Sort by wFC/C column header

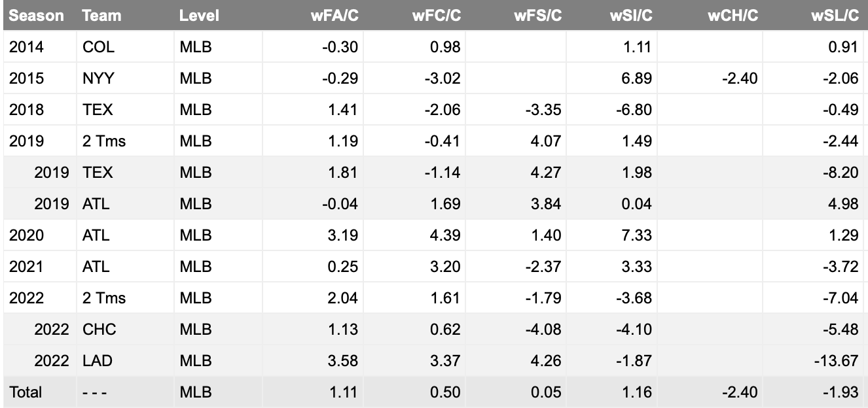[436, 16]
